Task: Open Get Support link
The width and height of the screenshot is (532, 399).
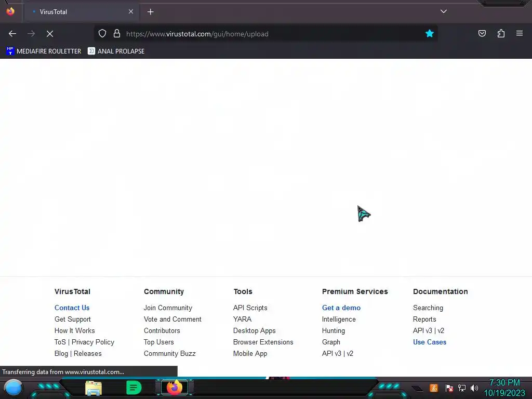Action: click(x=73, y=320)
